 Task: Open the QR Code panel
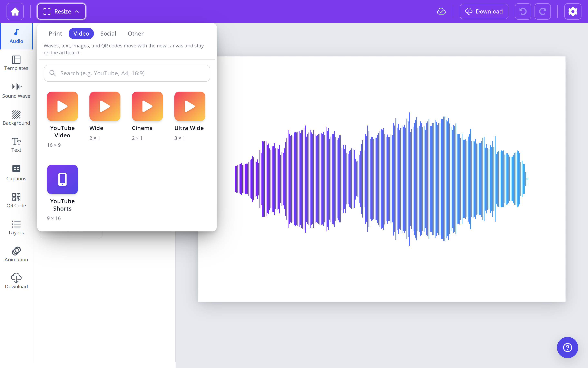(16, 200)
